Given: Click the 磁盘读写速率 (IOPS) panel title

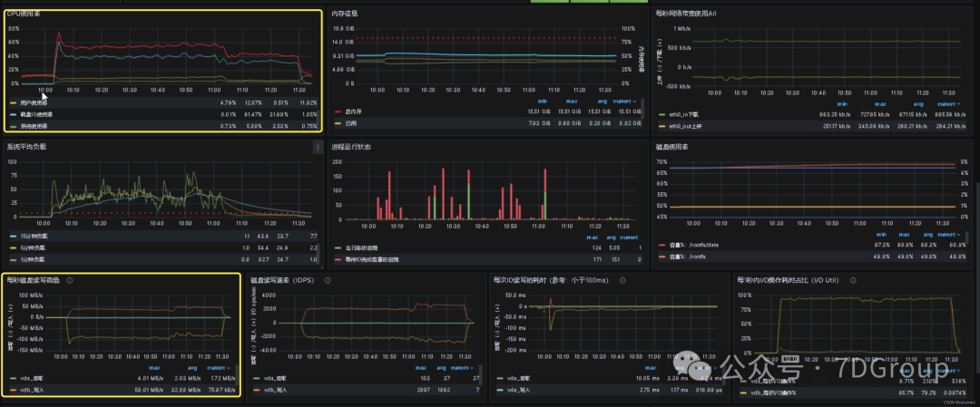Looking at the screenshot, I should point(284,282).
